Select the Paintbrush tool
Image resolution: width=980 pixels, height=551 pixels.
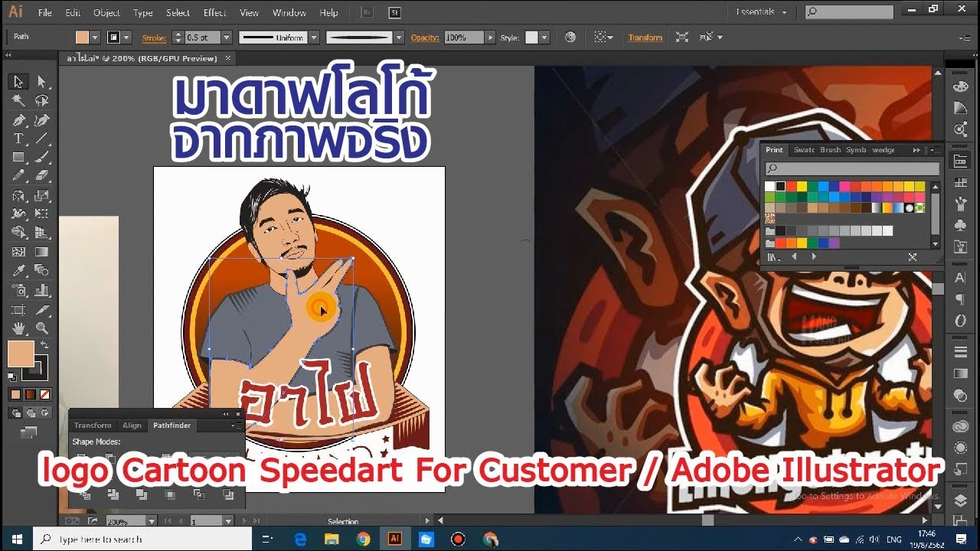coord(42,158)
